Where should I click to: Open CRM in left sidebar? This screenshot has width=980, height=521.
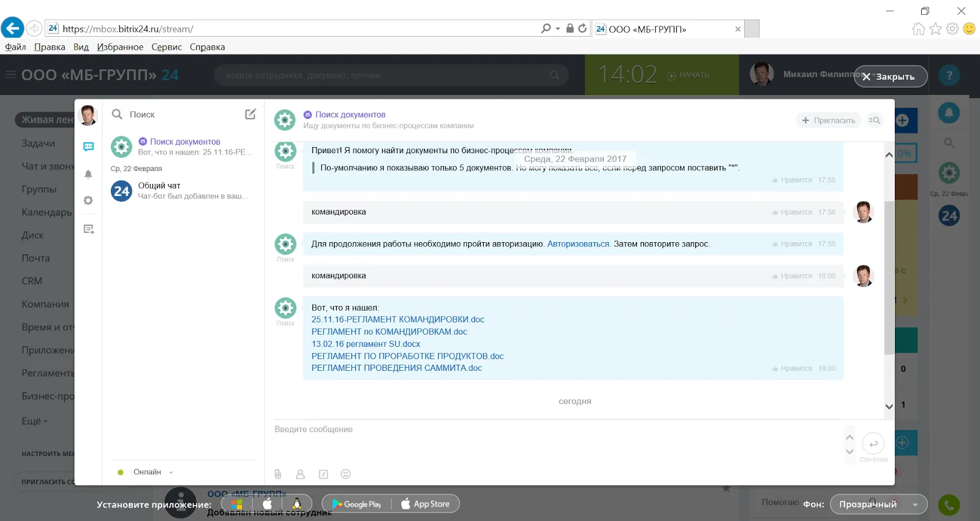[32, 281]
